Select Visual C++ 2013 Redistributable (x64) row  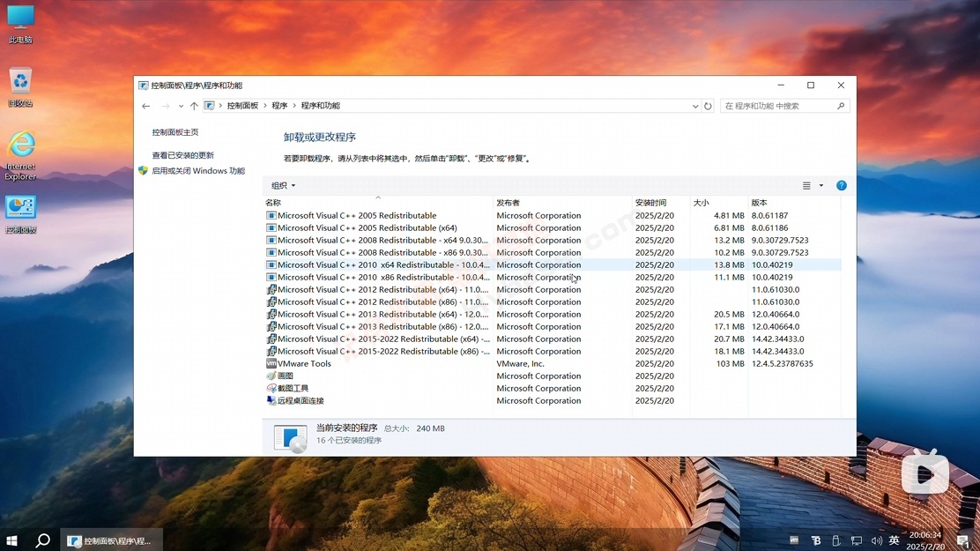click(553, 314)
